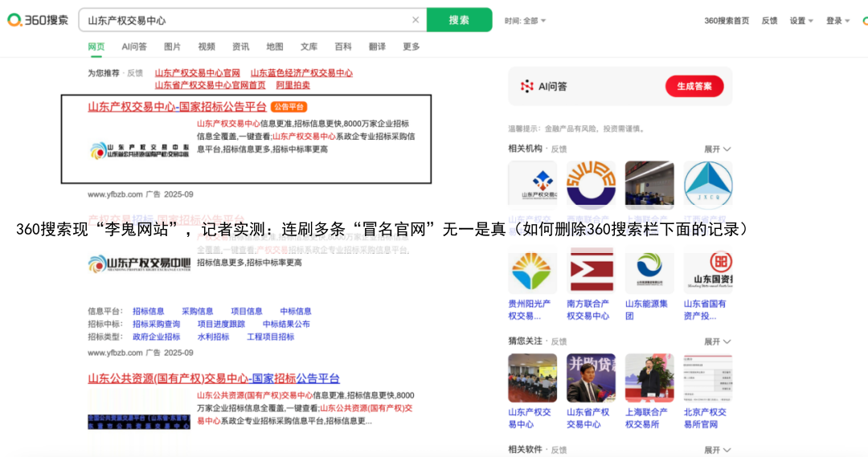868x457 pixels.
Task: Switch to the 百科 tab
Action: click(x=343, y=47)
